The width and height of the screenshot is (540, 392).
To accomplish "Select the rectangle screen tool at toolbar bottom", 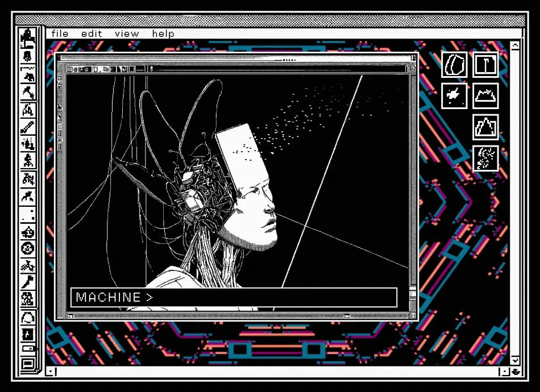I will click(x=27, y=364).
